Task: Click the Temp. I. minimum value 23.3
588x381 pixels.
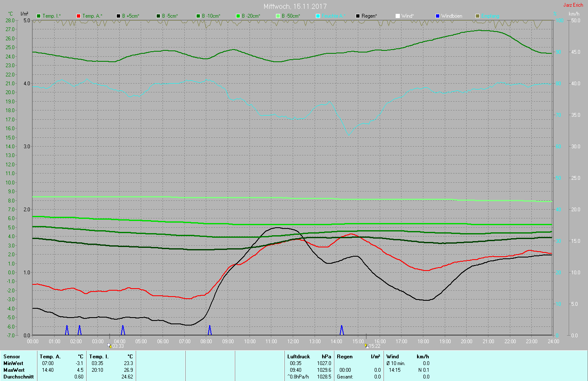Action: pyautogui.click(x=129, y=363)
